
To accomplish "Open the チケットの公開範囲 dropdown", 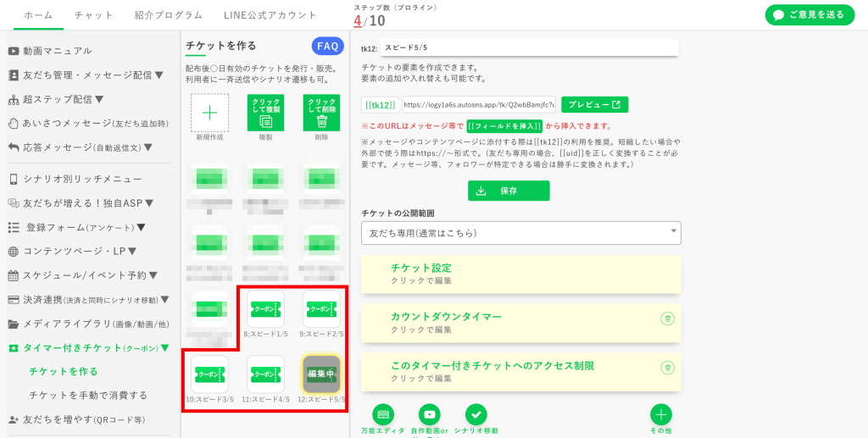I will 521,233.
